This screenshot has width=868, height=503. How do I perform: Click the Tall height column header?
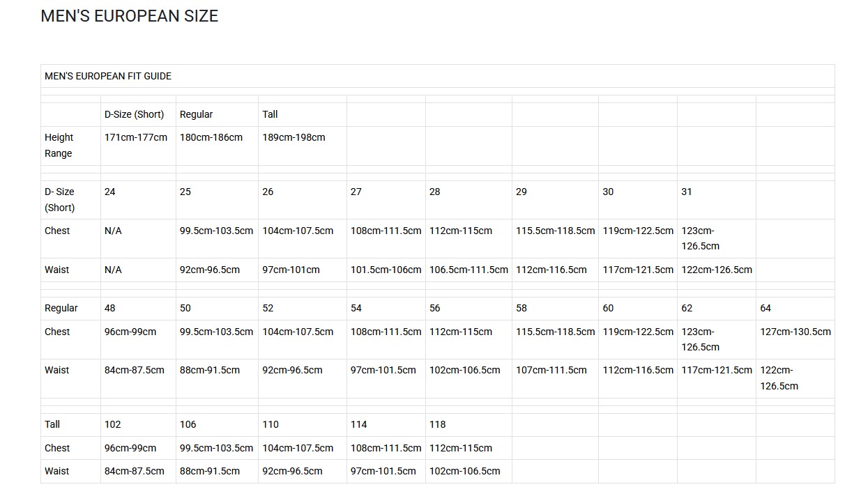point(270,114)
